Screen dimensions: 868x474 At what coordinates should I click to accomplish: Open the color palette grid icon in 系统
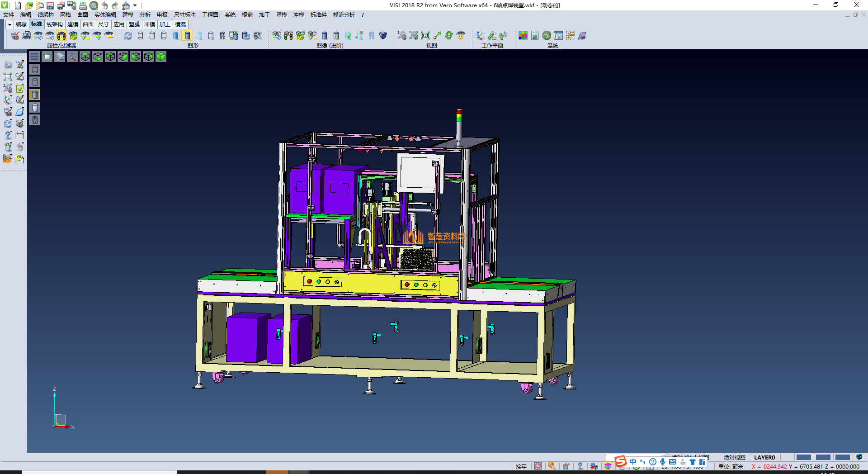(x=523, y=36)
